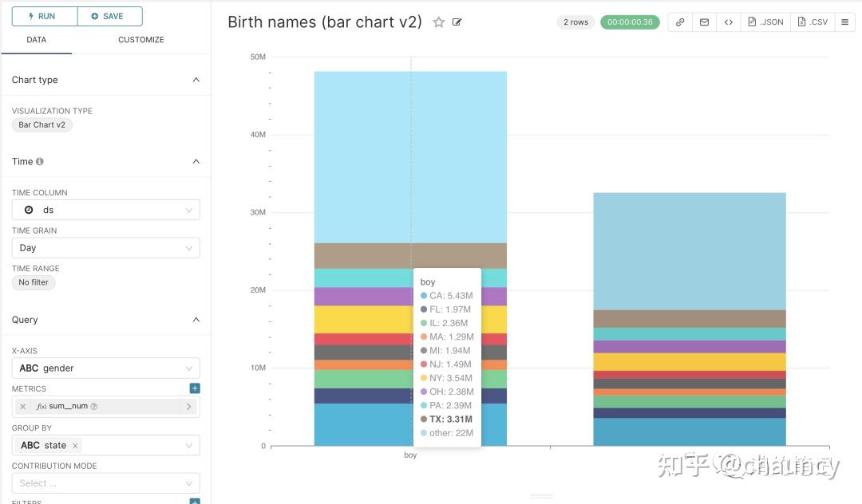Favorite the chart with star icon
This screenshot has height=504, width=862.
coord(438,22)
